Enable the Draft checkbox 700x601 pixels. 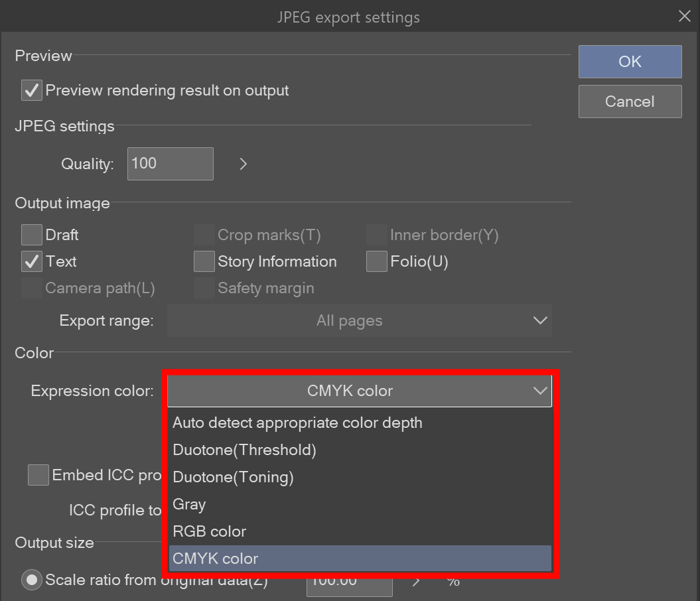(32, 235)
